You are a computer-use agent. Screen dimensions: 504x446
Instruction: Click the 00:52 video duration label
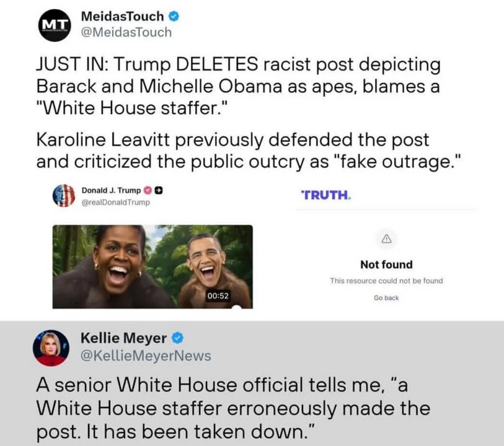point(218,295)
